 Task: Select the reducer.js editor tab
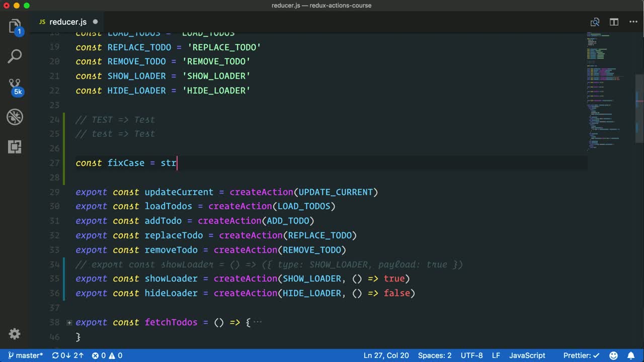tap(68, 22)
